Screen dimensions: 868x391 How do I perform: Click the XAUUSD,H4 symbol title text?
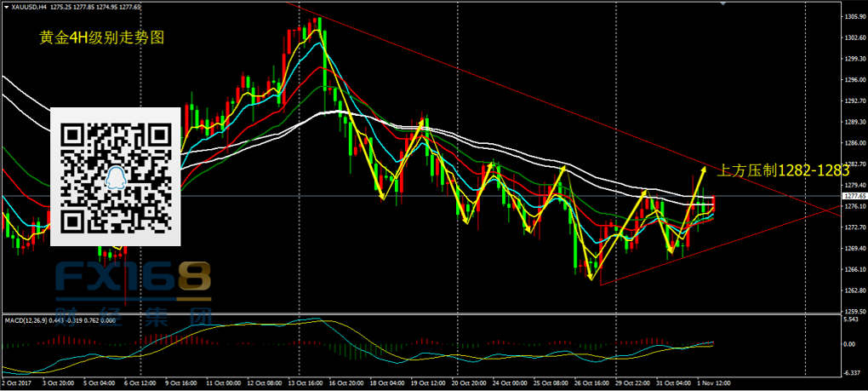pos(25,7)
